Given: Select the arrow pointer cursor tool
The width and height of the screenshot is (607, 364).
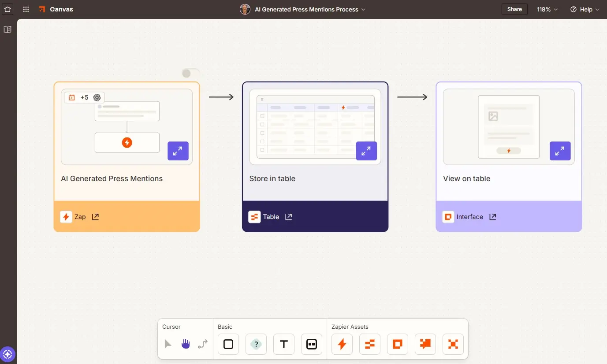Looking at the screenshot, I should [x=168, y=344].
